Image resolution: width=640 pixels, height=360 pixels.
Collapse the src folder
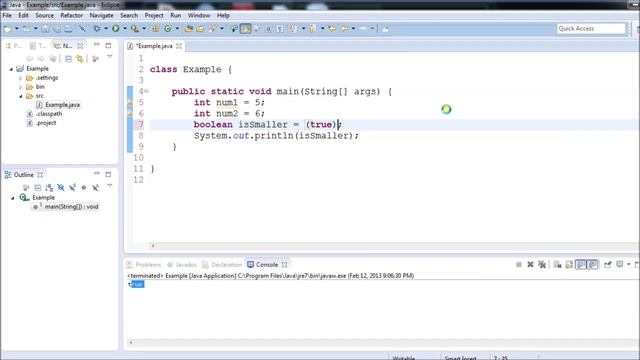coord(21,96)
